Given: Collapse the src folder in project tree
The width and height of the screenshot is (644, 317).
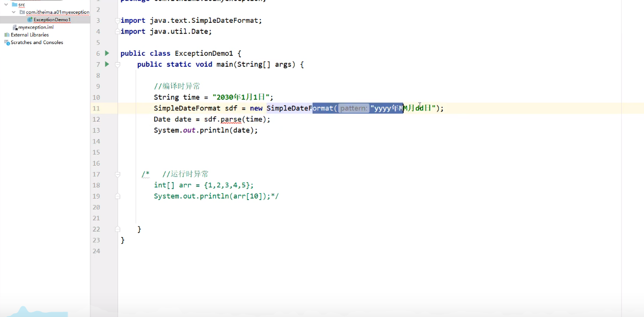Looking at the screenshot, I should pos(5,5).
